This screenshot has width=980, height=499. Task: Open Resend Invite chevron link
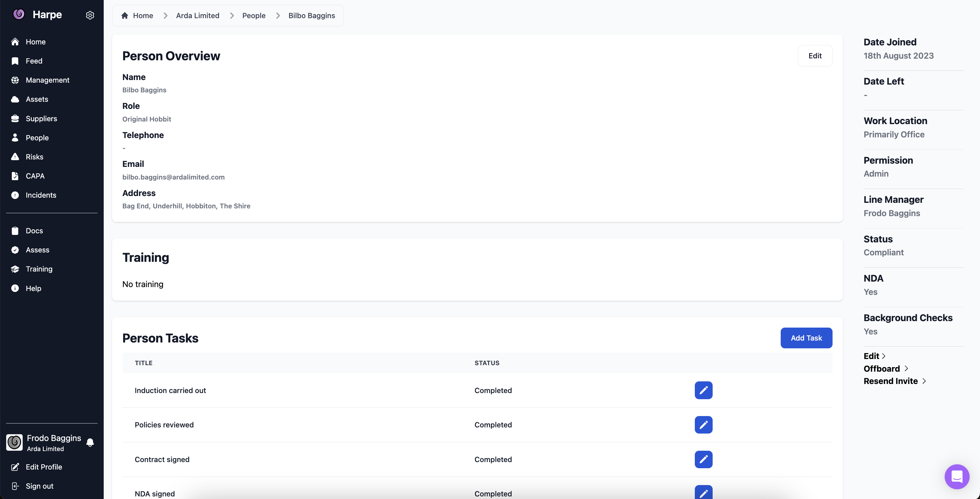894,381
